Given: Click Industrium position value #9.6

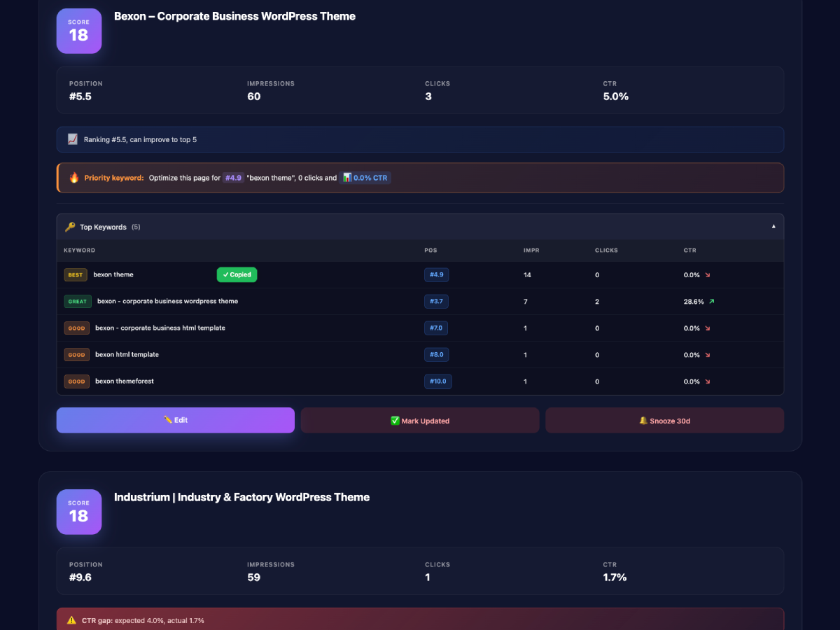Looking at the screenshot, I should 80,577.
